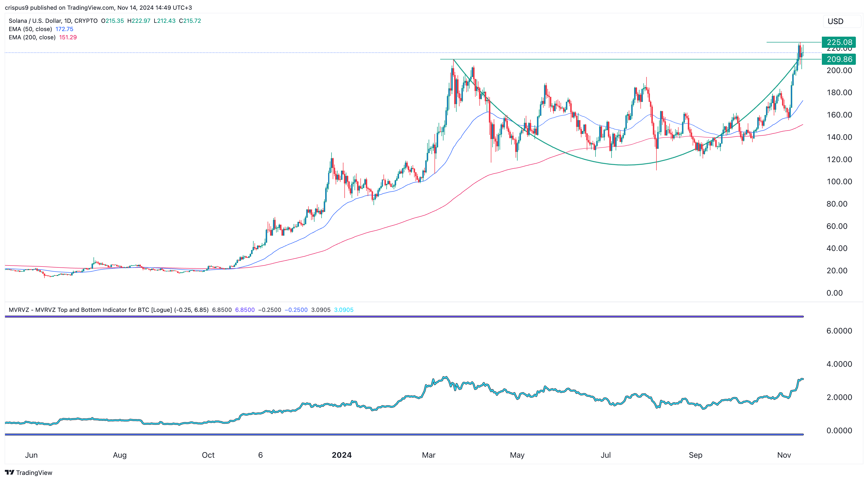868x481 pixels.
Task: Click the Aug label on the time axis
Action: coord(120,455)
